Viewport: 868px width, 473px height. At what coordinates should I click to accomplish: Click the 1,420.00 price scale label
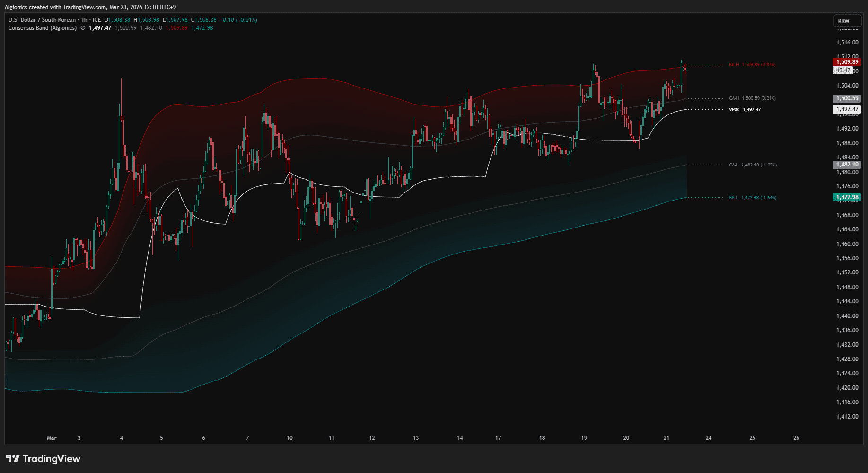847,388
